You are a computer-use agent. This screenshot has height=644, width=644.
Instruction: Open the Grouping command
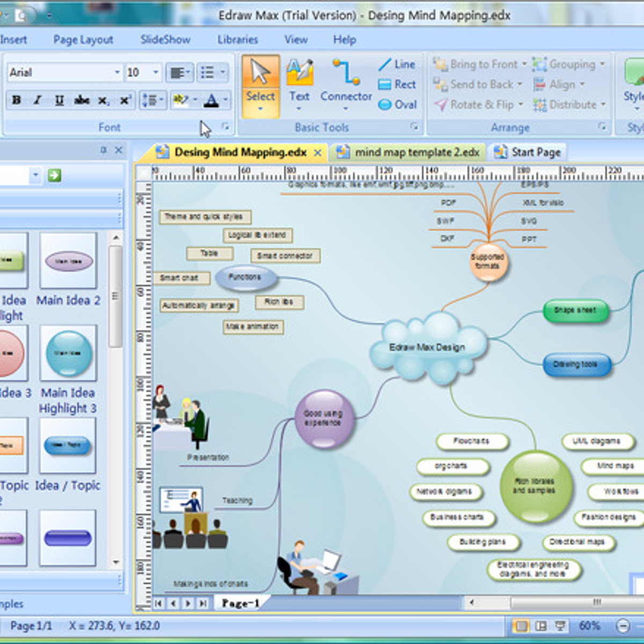(x=569, y=64)
